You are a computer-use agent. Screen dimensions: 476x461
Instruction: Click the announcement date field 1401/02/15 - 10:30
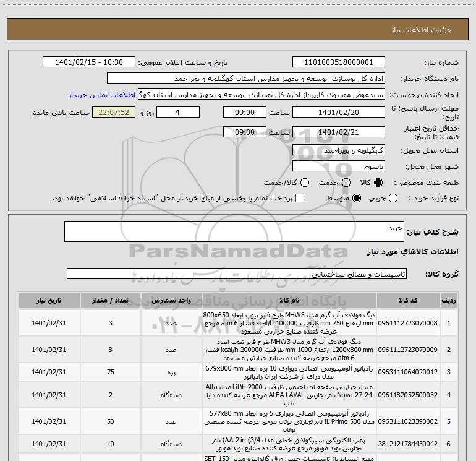(x=89, y=62)
